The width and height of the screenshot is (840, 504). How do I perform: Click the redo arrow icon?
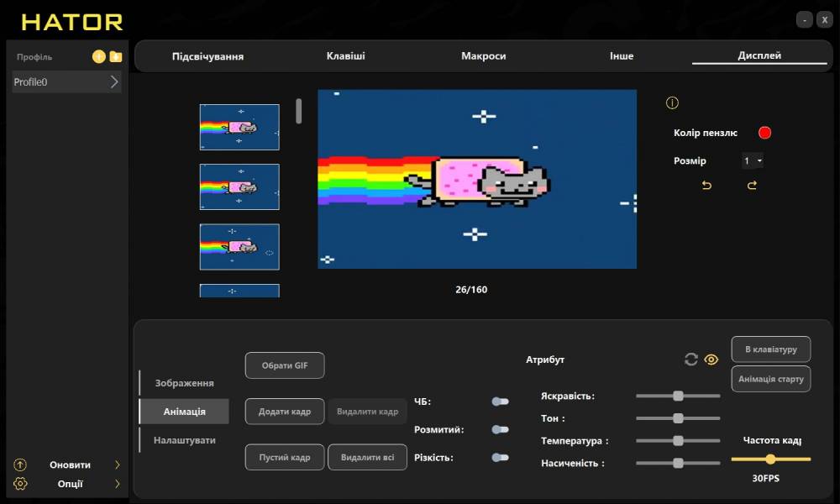pyautogui.click(x=752, y=186)
